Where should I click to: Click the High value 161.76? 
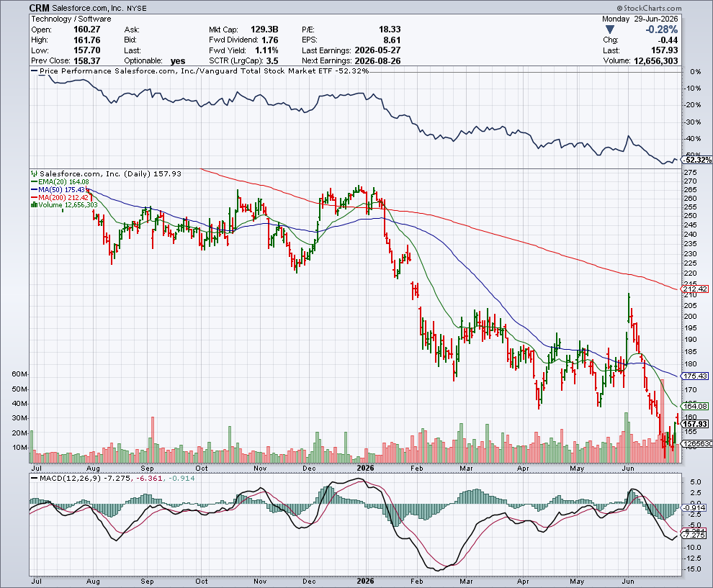pyautogui.click(x=87, y=40)
